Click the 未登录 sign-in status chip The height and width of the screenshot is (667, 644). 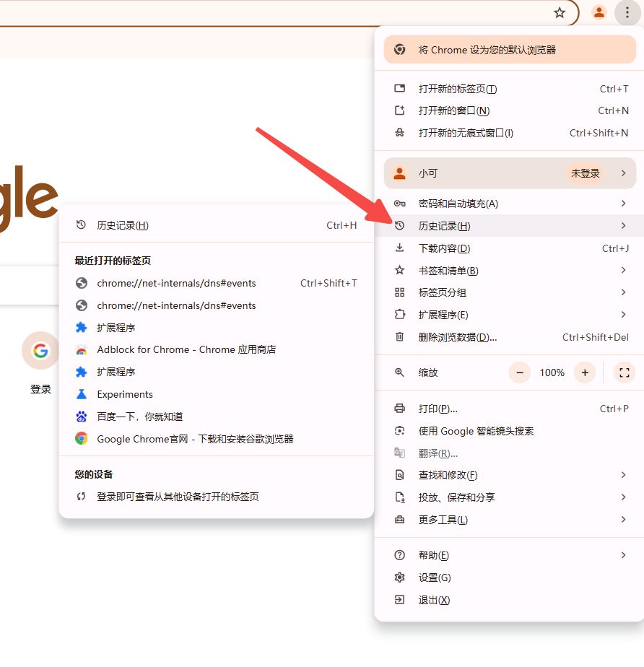(585, 173)
